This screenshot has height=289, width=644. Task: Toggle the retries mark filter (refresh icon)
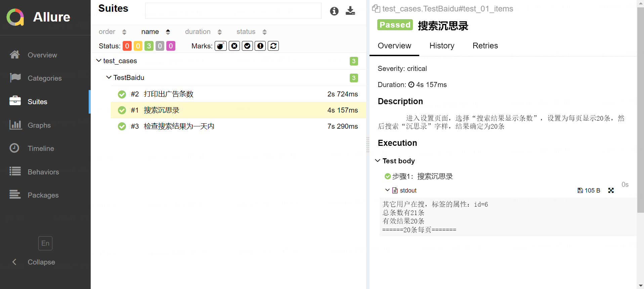click(x=273, y=46)
